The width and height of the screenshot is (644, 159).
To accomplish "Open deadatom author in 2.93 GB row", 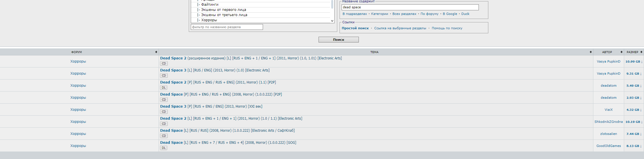I will [608, 98].
